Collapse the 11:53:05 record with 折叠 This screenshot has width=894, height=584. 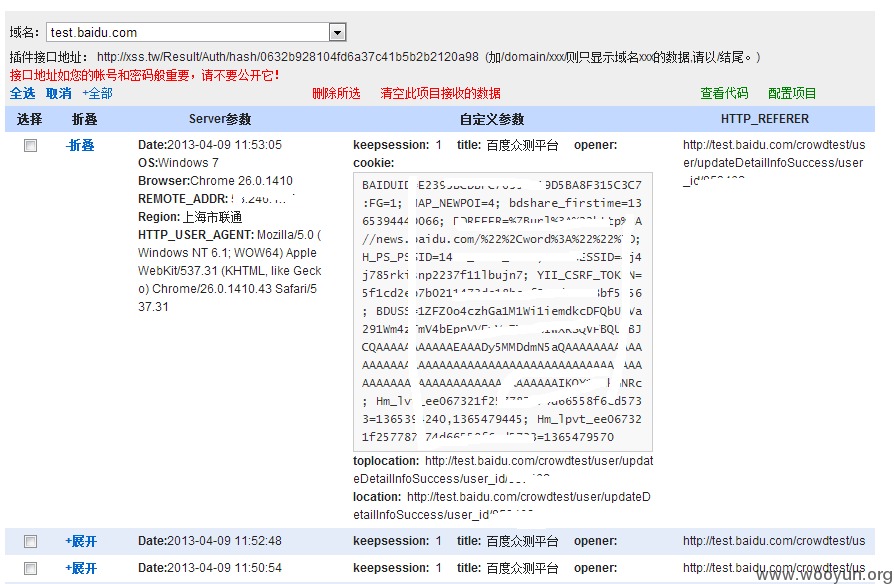(x=80, y=145)
